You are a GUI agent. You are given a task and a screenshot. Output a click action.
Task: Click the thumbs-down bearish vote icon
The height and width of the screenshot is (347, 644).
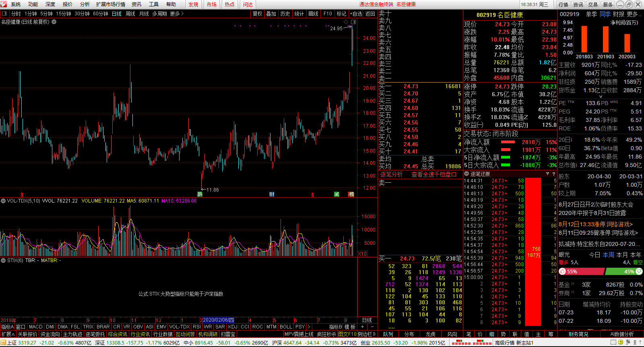tap(639, 272)
